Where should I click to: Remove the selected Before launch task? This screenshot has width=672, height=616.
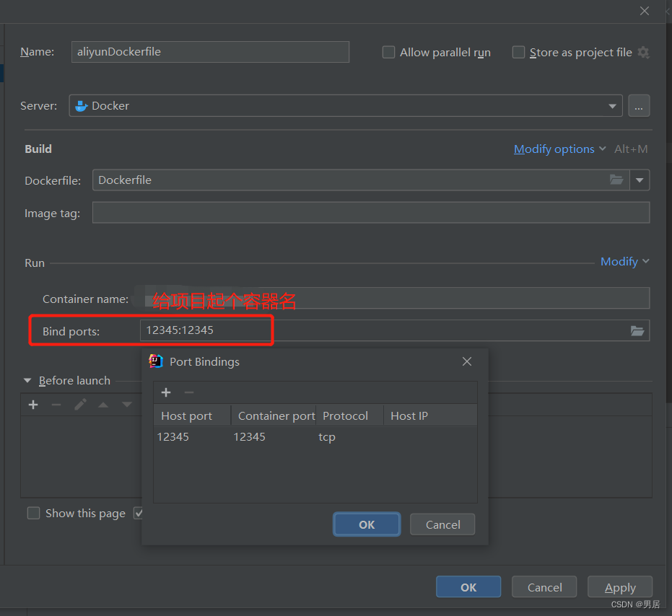click(56, 405)
